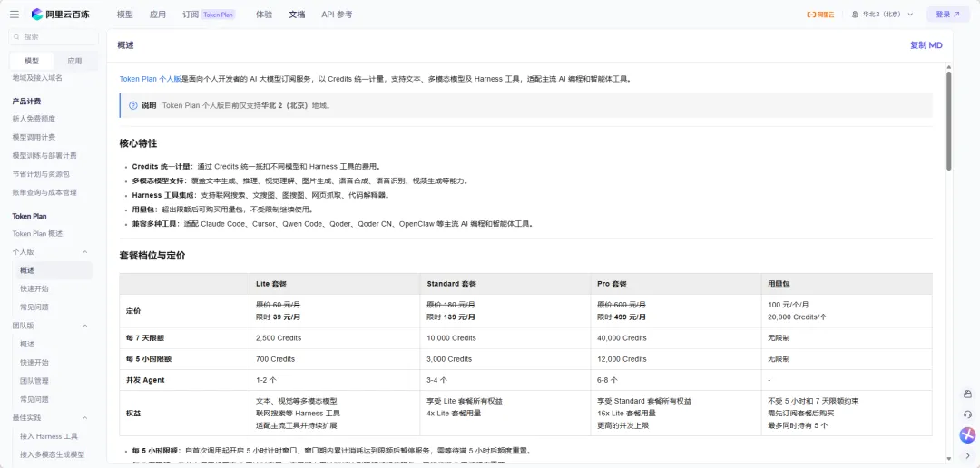The image size is (980, 468).
Task: Switch to the 应用 sidebar tab
Action: click(x=75, y=61)
